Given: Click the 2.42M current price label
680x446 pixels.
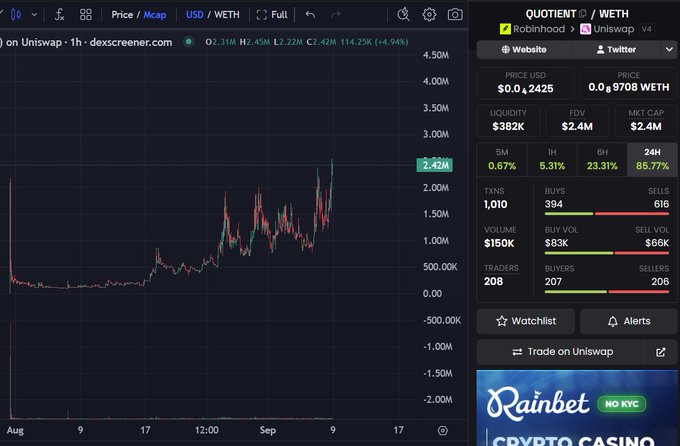Looking at the screenshot, I should pyautogui.click(x=435, y=165).
